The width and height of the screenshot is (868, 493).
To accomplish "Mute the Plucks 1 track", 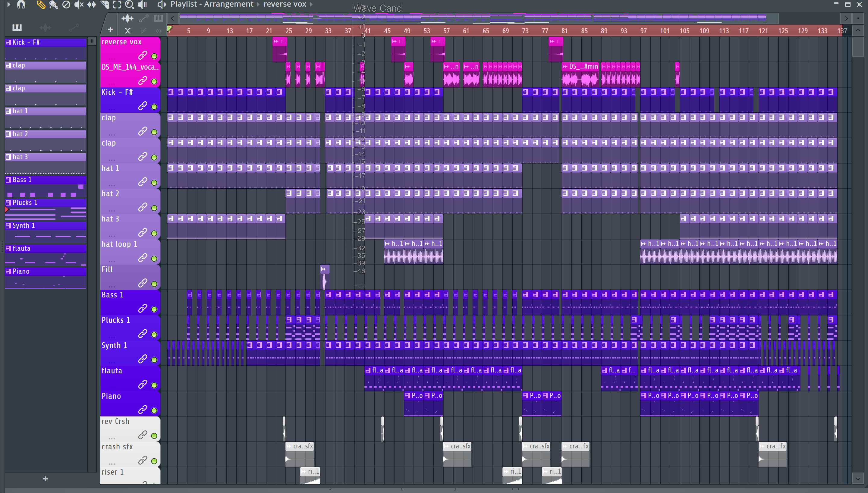I will pyautogui.click(x=154, y=334).
